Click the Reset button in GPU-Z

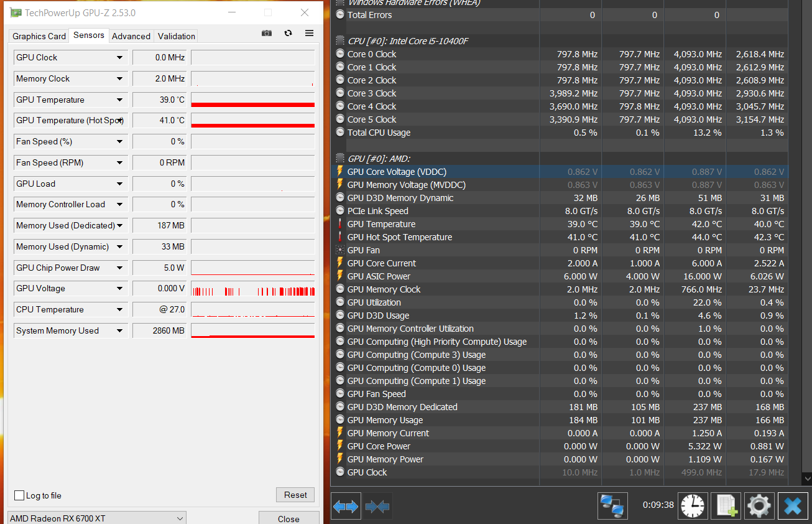pos(295,495)
